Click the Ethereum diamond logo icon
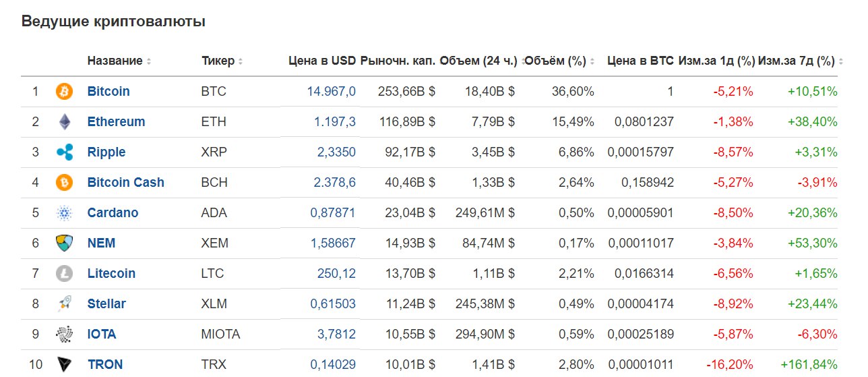The width and height of the screenshot is (868, 377). [64, 121]
